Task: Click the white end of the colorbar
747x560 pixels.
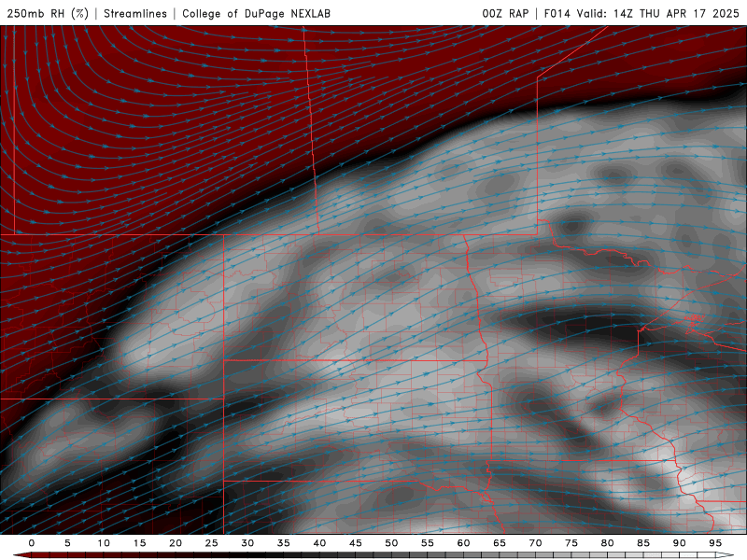Action: pyautogui.click(x=725, y=555)
